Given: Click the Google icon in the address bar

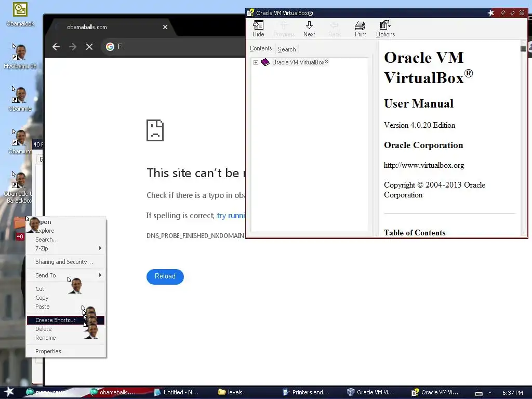Looking at the screenshot, I should [110, 47].
